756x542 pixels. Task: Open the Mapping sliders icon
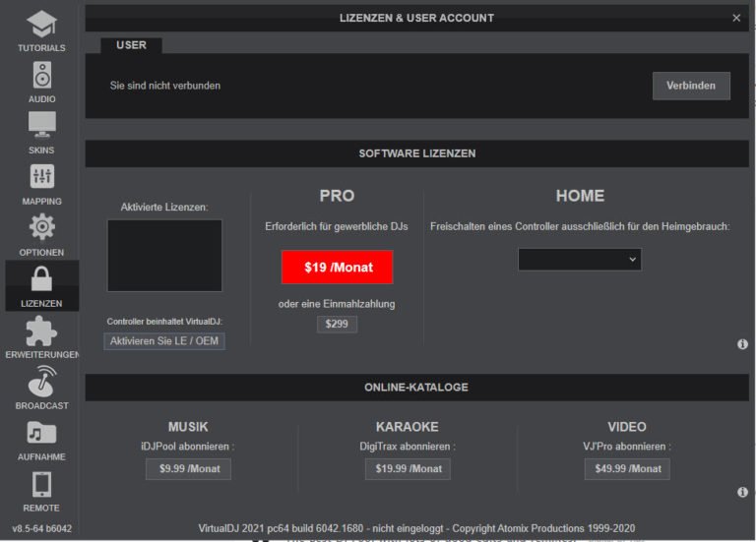tap(42, 176)
